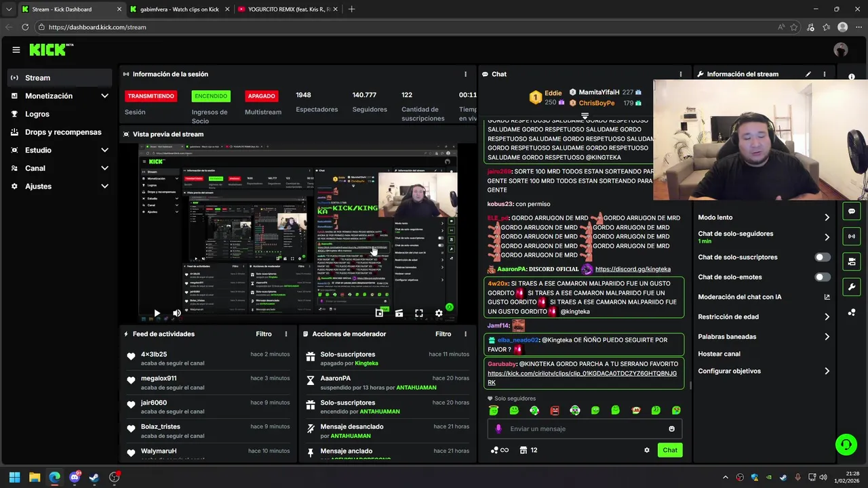Insert the red angry face emote
868x488 pixels.
[x=555, y=410]
